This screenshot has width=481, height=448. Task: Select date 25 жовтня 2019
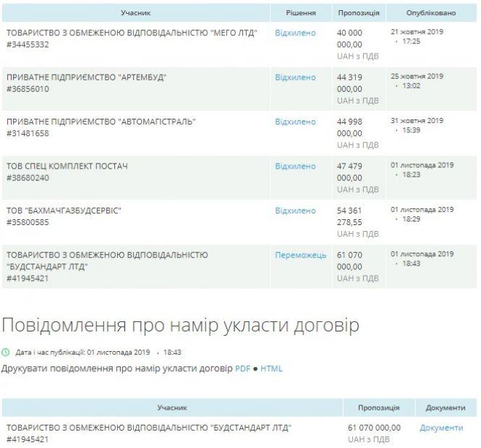(417, 77)
